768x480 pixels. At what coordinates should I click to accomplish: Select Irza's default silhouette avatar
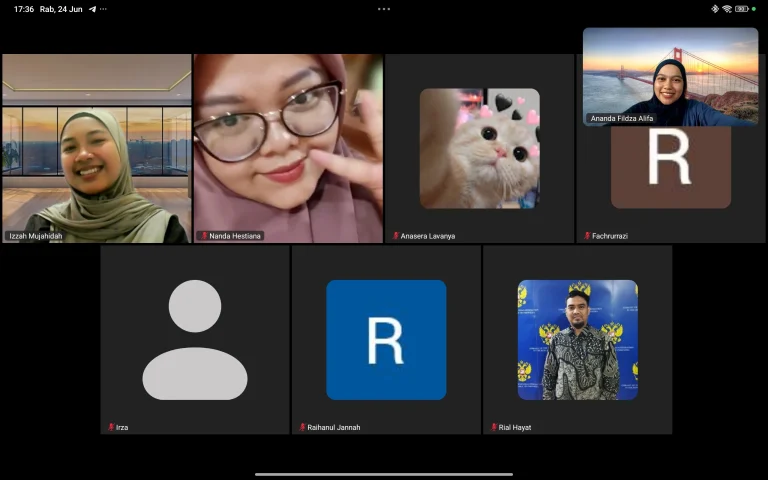[195, 340]
